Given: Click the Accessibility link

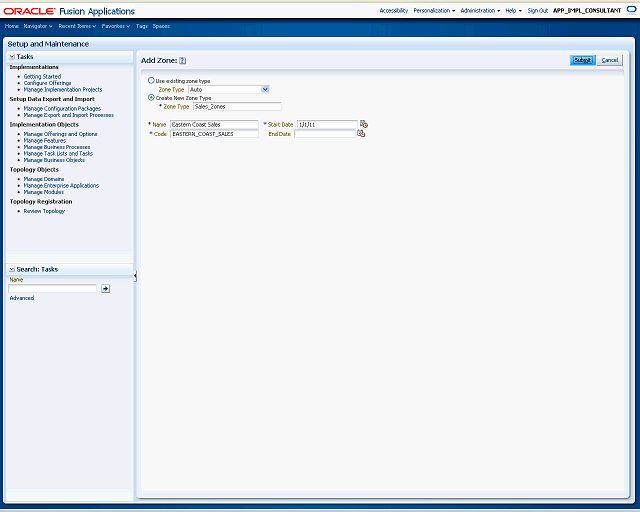Looking at the screenshot, I should 393,11.
